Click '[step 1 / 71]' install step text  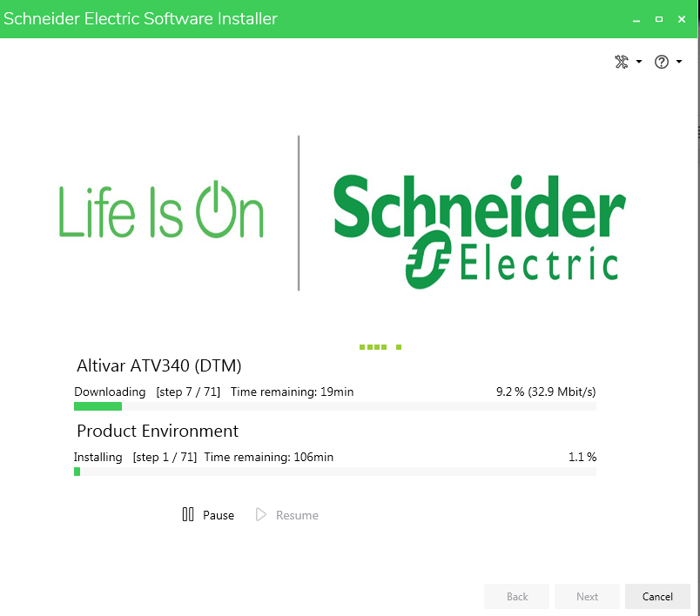click(x=165, y=458)
